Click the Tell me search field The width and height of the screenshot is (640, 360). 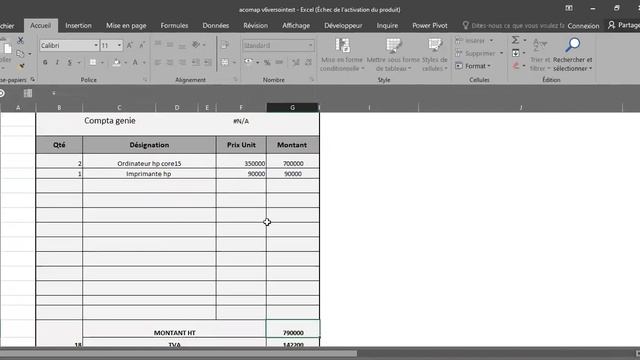(513, 25)
